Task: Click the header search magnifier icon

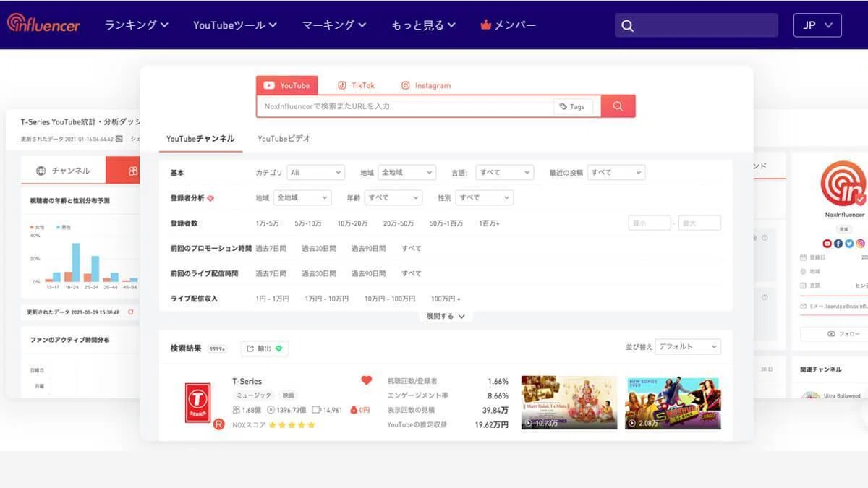Action: 627,25
